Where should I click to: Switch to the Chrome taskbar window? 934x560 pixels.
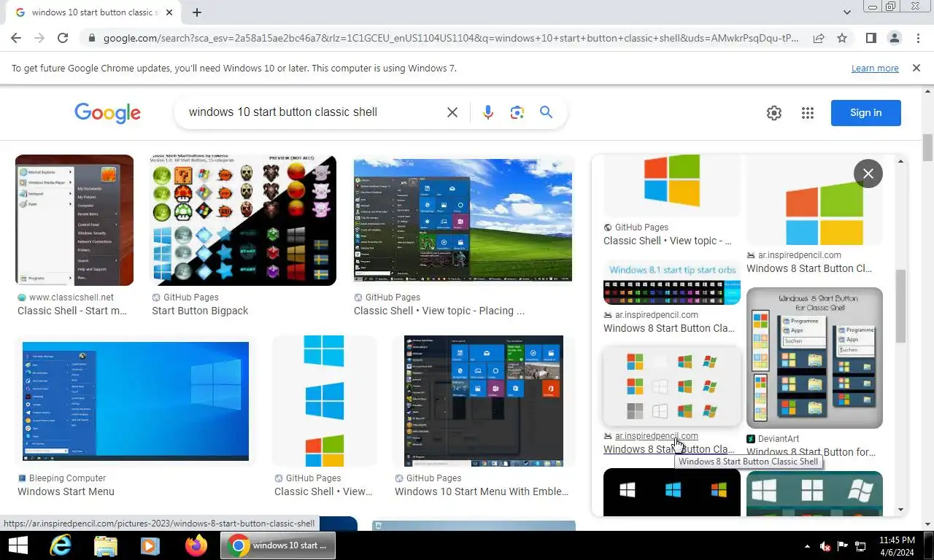point(277,545)
